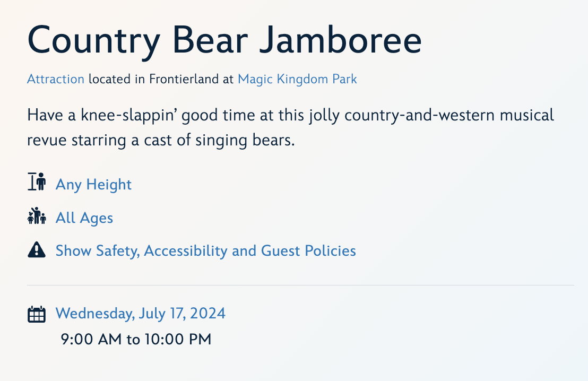Click the word Frontierland in the location line
Viewport: 588px width, 381px height.
point(184,79)
